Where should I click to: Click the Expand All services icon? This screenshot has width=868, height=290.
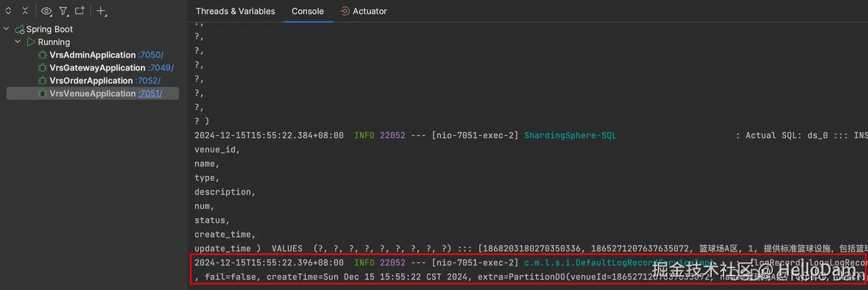(9, 11)
